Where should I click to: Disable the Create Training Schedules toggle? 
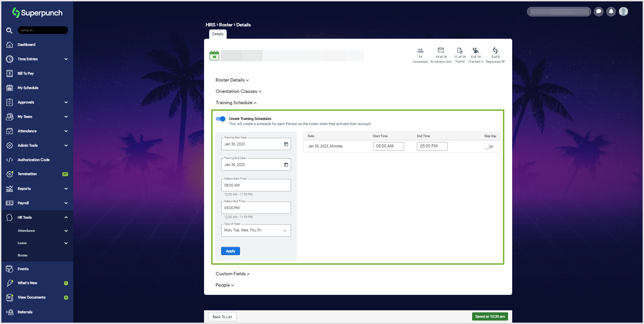pyautogui.click(x=220, y=119)
